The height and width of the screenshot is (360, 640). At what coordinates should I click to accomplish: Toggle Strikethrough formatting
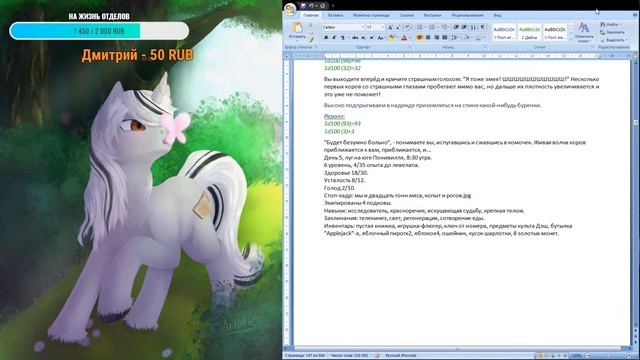pos(355,38)
